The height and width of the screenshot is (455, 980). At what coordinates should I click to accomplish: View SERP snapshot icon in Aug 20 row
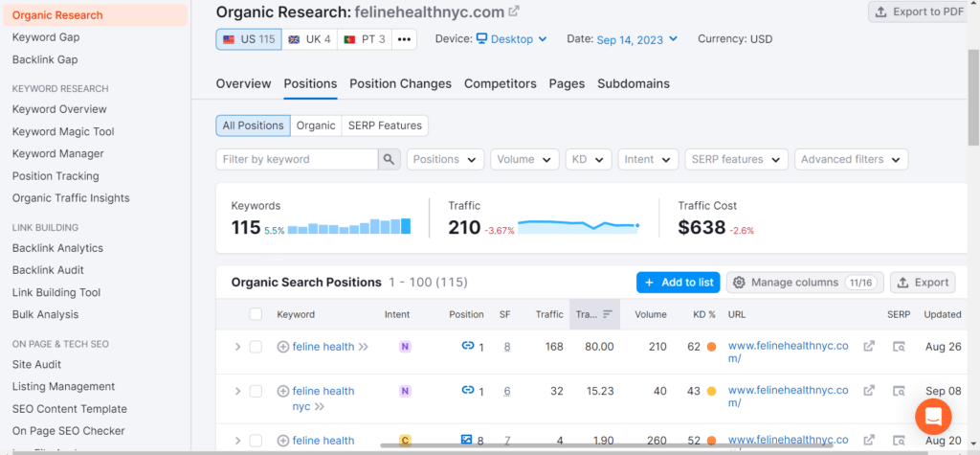(x=899, y=441)
